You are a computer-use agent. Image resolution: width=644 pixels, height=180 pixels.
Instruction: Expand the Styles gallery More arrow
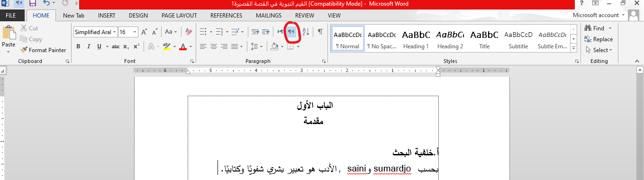573,48
